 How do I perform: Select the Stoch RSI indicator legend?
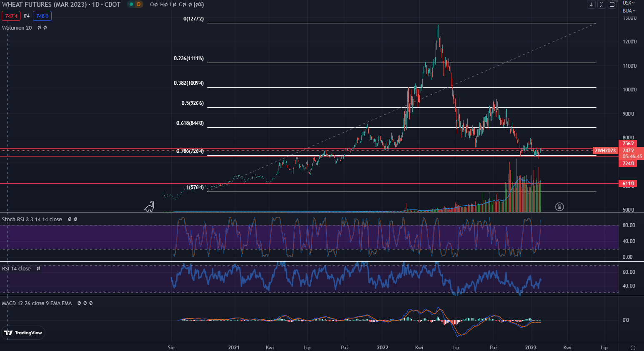click(32, 220)
